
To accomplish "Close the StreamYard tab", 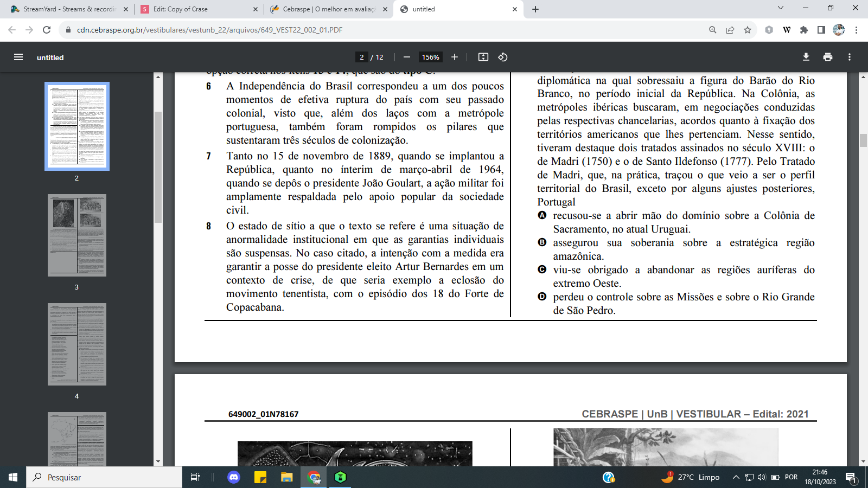I will tap(126, 9).
